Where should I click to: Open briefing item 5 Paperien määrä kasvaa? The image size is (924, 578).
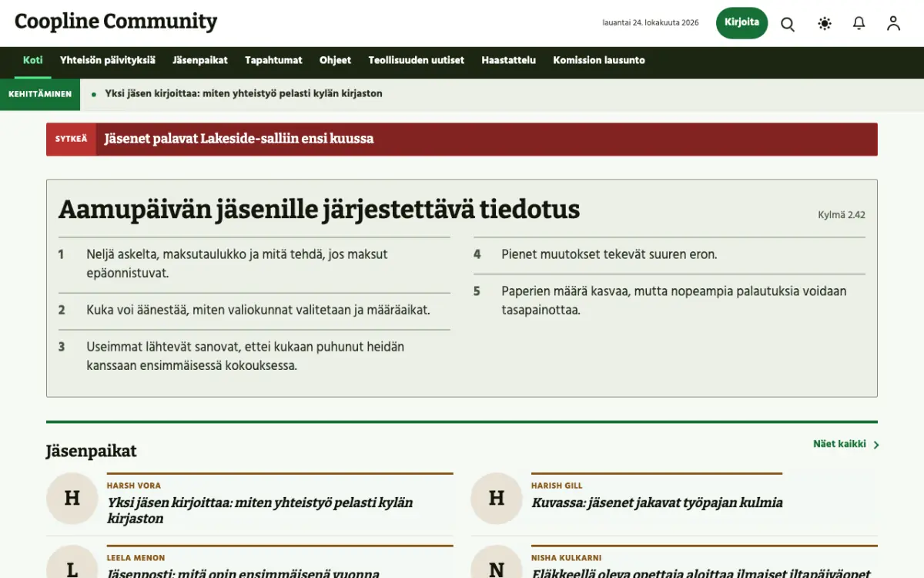click(x=669, y=301)
